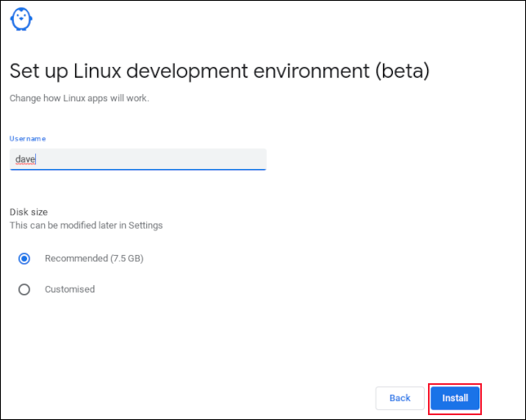Go back with the Back button
The image size is (526, 420).
399,398
